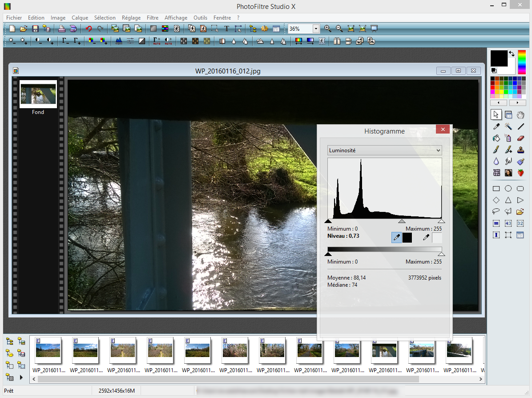Open the Réglage menu

131,18
